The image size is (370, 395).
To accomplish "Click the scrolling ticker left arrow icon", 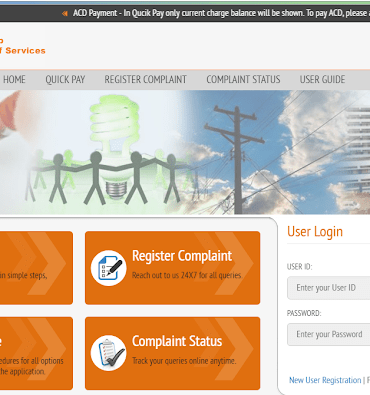I will pyautogui.click(x=65, y=13).
